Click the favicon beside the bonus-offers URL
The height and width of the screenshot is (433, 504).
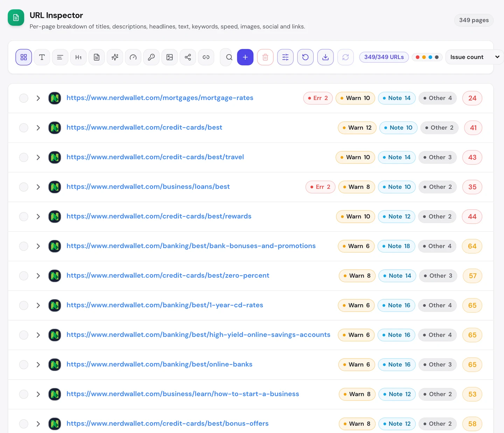point(55,424)
